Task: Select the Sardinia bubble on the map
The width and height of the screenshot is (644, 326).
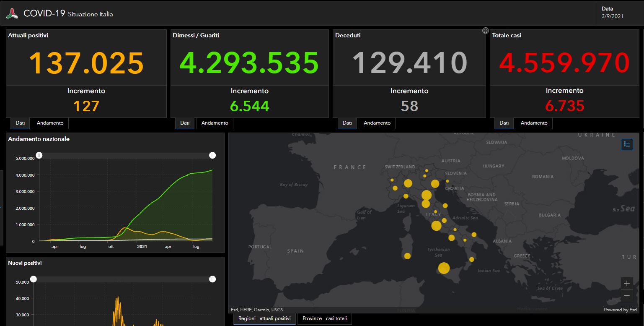Action: click(x=407, y=256)
